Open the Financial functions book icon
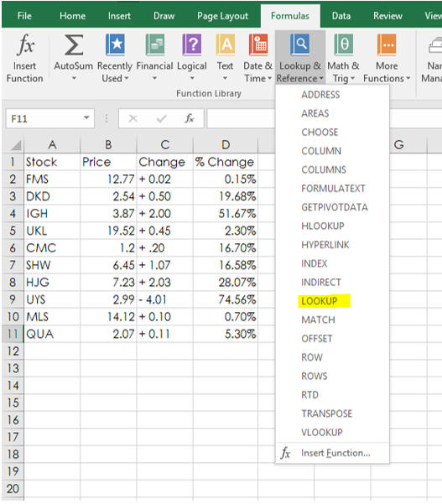Viewport: 442px width, 504px height. click(155, 44)
